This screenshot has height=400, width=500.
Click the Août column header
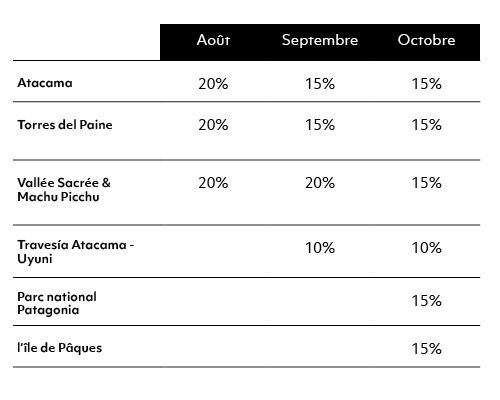pyautogui.click(x=213, y=40)
